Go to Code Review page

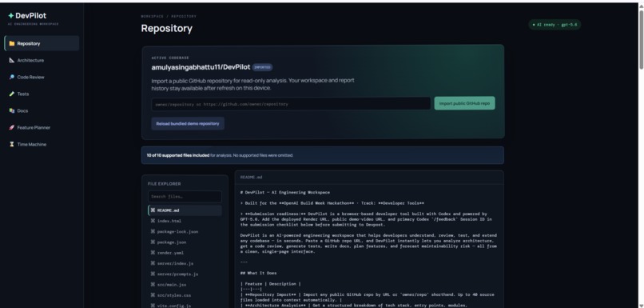pos(42,78)
